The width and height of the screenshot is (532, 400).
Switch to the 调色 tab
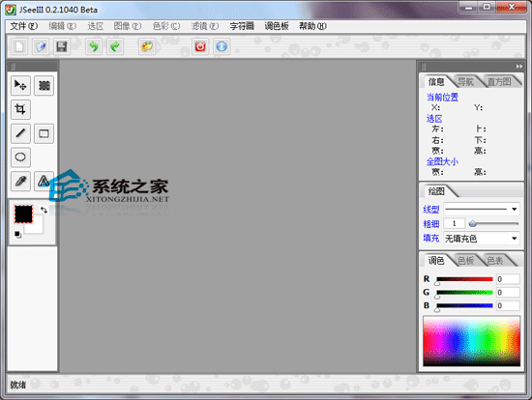tap(436, 261)
